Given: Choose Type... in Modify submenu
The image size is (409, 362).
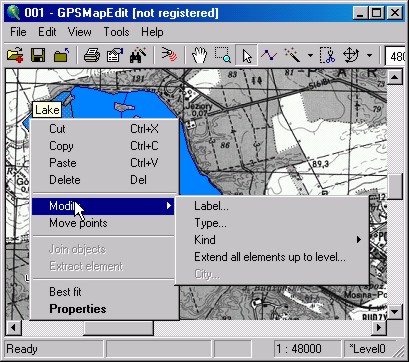Looking at the screenshot, I should tap(272, 223).
